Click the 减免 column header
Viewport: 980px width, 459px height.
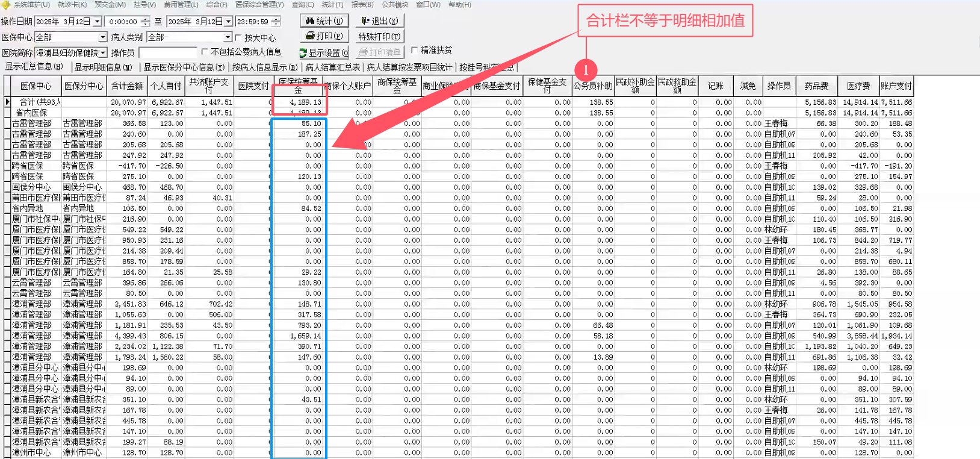748,86
